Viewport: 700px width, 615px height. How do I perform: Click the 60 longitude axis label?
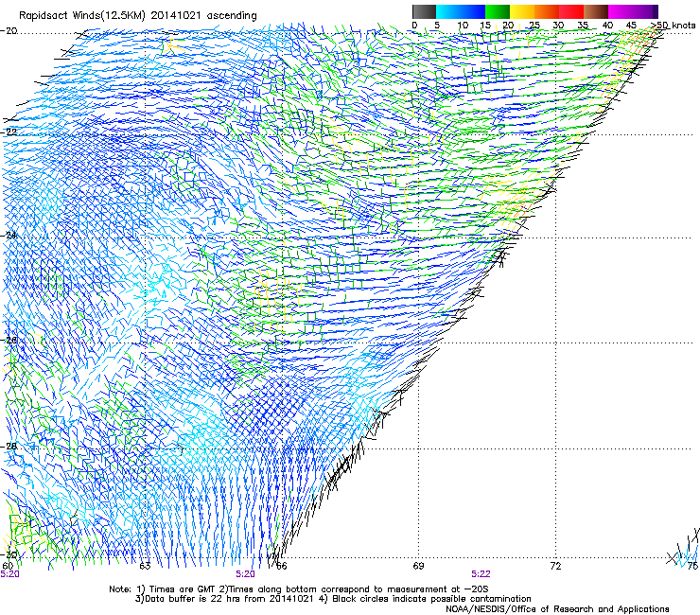click(x=8, y=566)
